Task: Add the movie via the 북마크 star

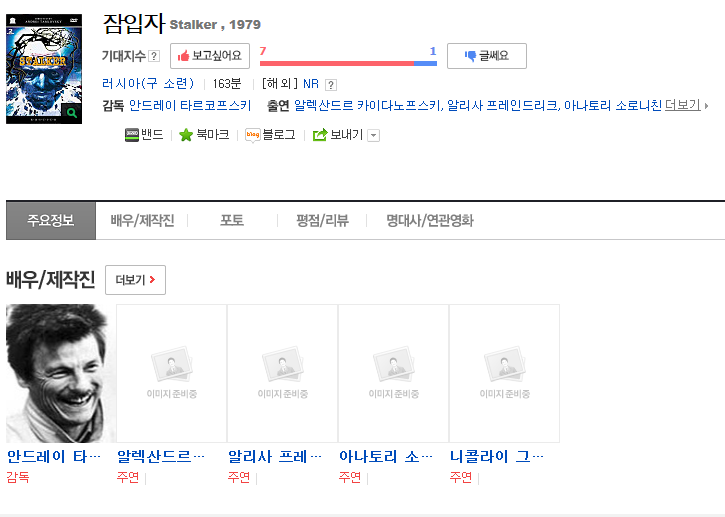Action: tap(204, 135)
